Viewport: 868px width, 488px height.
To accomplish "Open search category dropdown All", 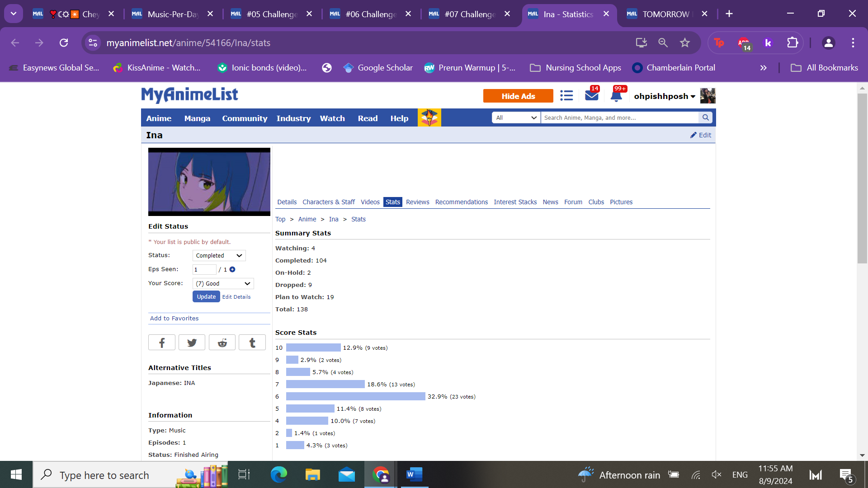I will [516, 117].
